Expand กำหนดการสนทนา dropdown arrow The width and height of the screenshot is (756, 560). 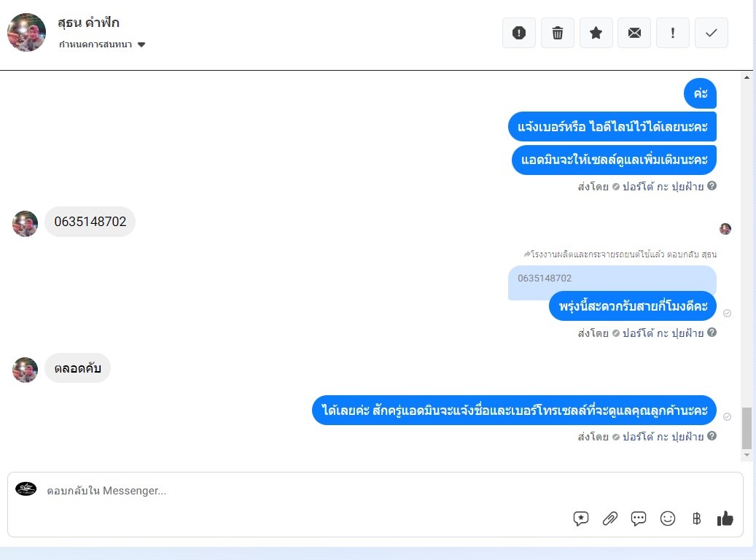coord(141,44)
